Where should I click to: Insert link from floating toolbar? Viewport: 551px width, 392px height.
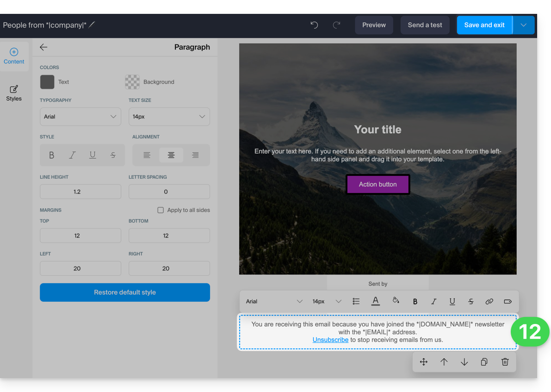(489, 301)
